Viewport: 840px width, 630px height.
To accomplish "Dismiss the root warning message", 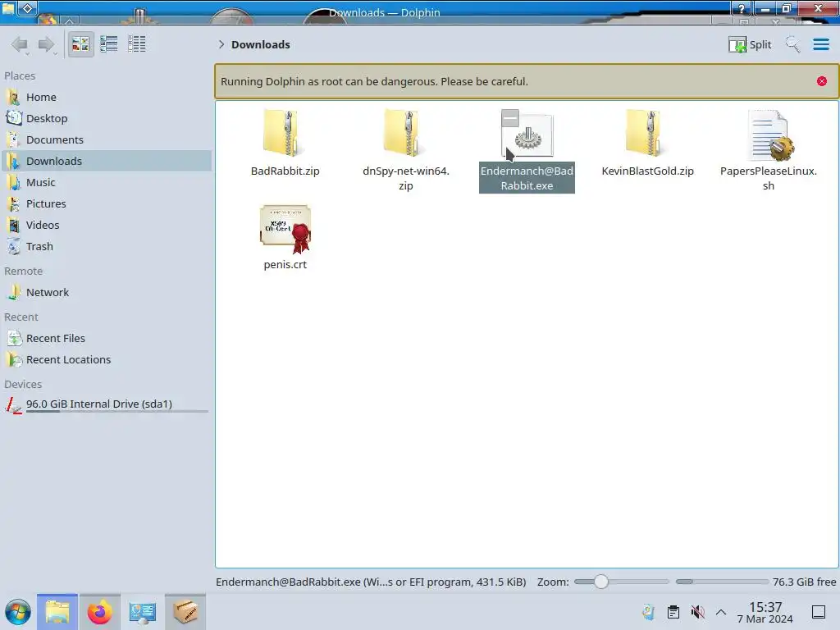I will point(821,81).
